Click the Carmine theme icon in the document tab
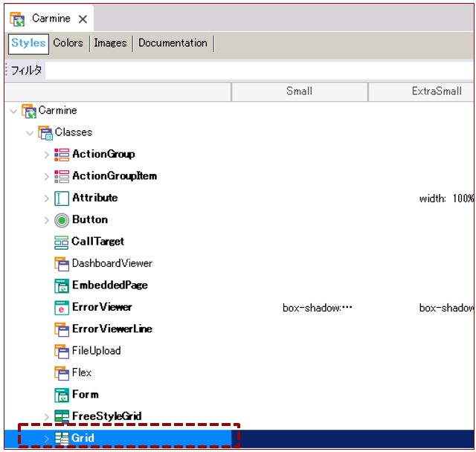 click(17, 19)
